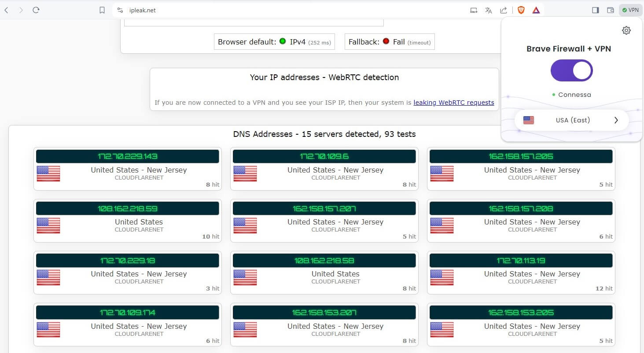Click the Fallback Fail timeout box

pyautogui.click(x=390, y=42)
